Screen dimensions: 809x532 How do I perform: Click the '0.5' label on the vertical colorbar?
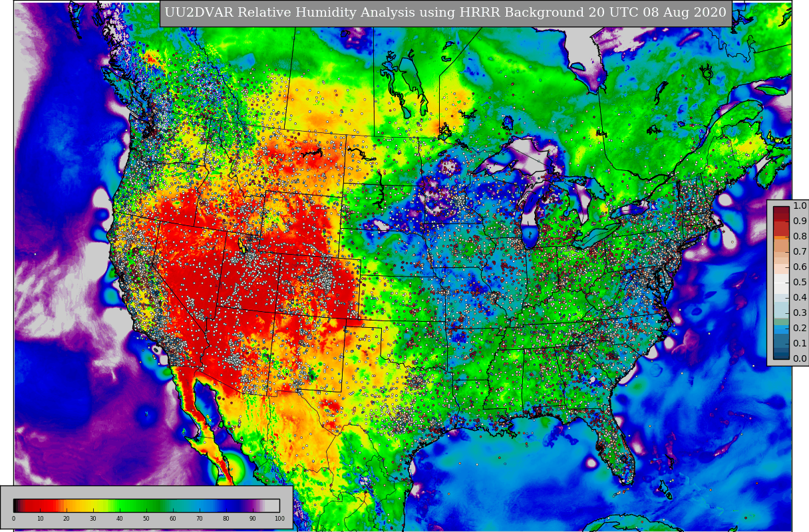800,282
